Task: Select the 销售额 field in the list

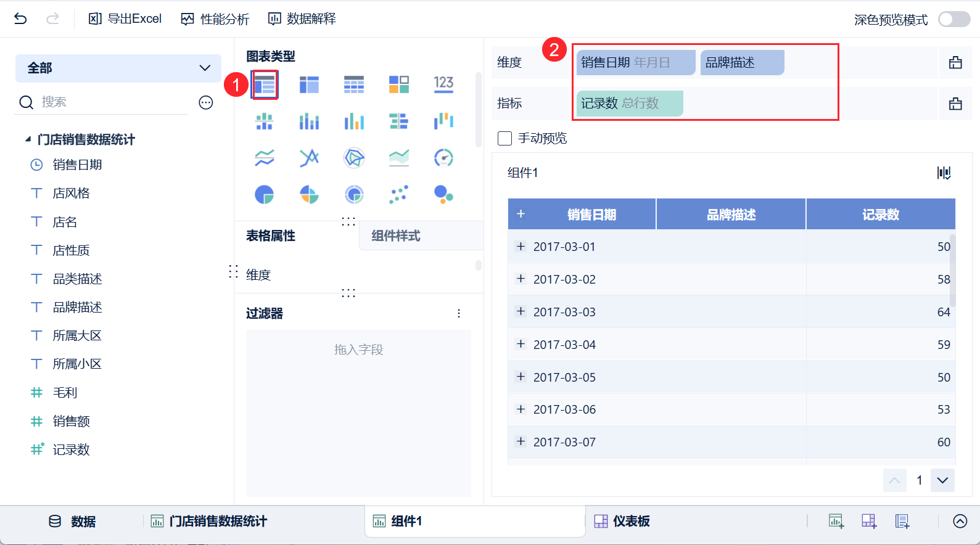Action: pos(71,421)
